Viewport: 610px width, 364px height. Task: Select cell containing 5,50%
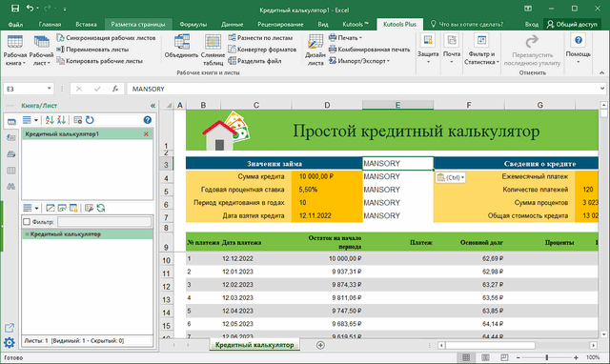(327, 190)
